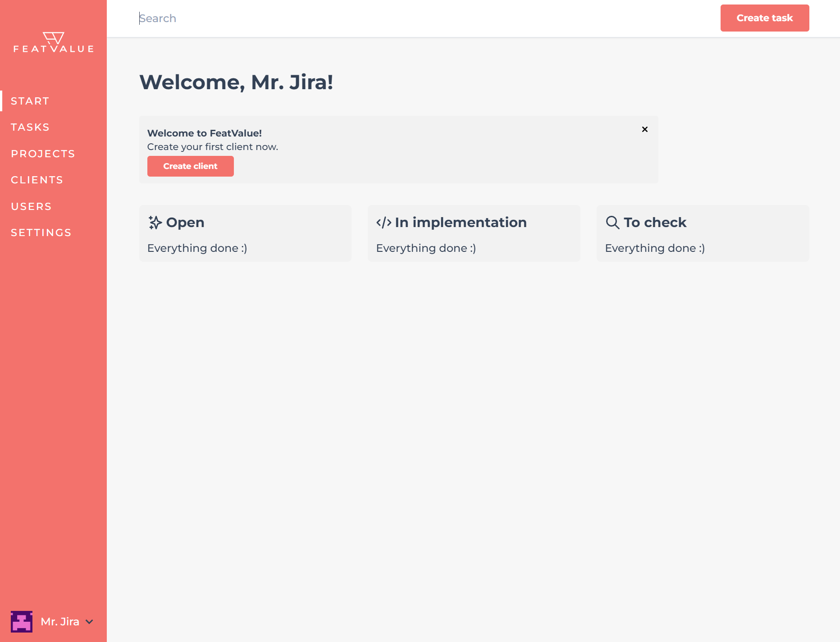Screen dimensions: 840x642
Task: Click the code brackets icon for In implementation
Action: coord(383,223)
